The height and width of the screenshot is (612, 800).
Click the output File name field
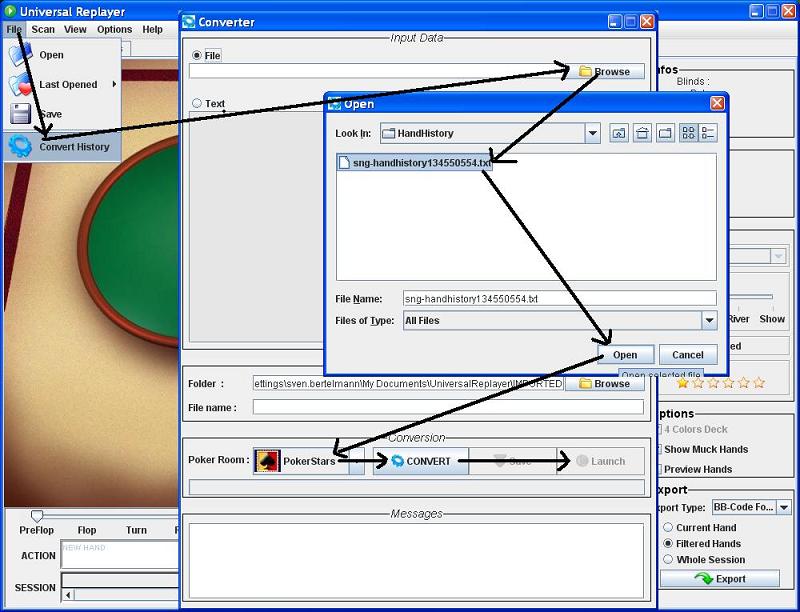[x=448, y=407]
